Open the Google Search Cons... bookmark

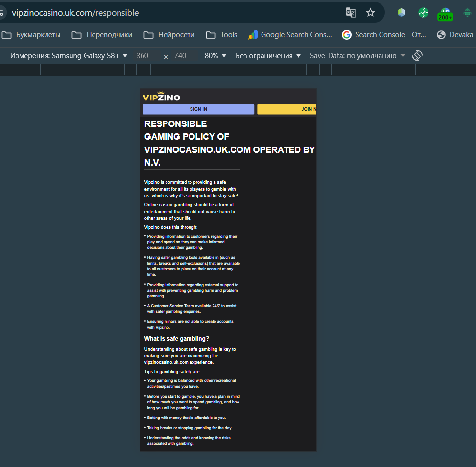point(289,35)
